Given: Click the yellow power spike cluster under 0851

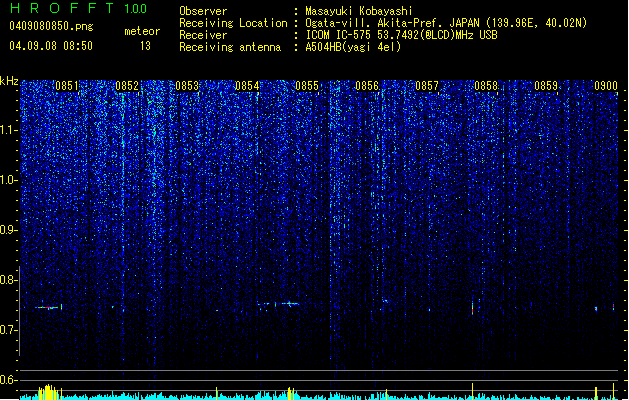Looking at the screenshot, I should (x=49, y=392).
